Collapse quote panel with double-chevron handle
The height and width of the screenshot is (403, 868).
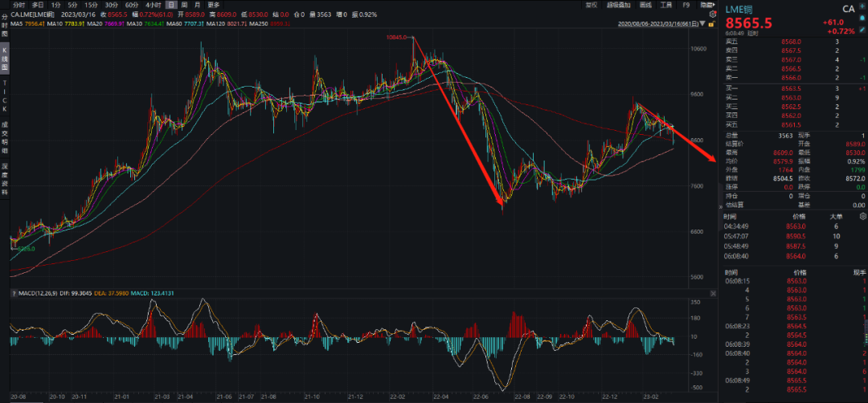point(720,206)
